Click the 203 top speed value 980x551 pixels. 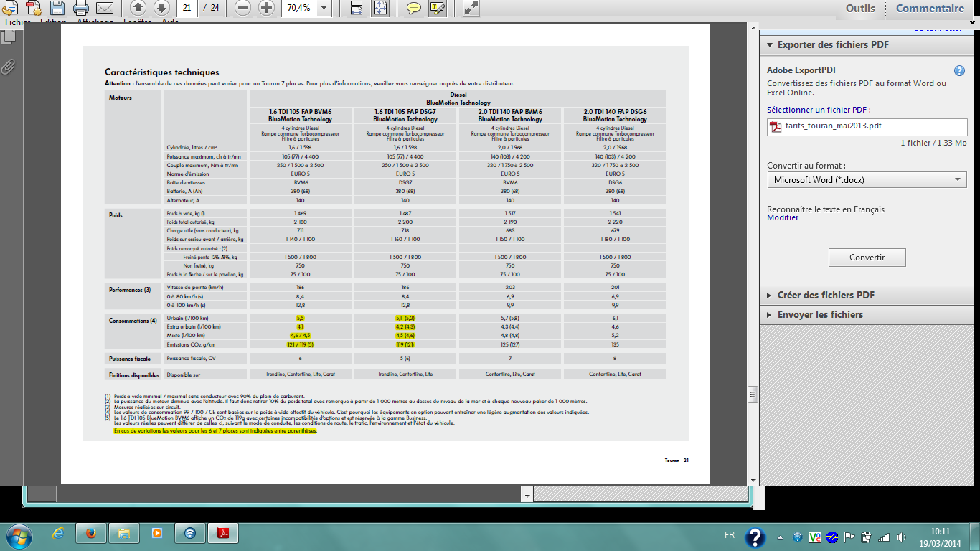(x=510, y=287)
